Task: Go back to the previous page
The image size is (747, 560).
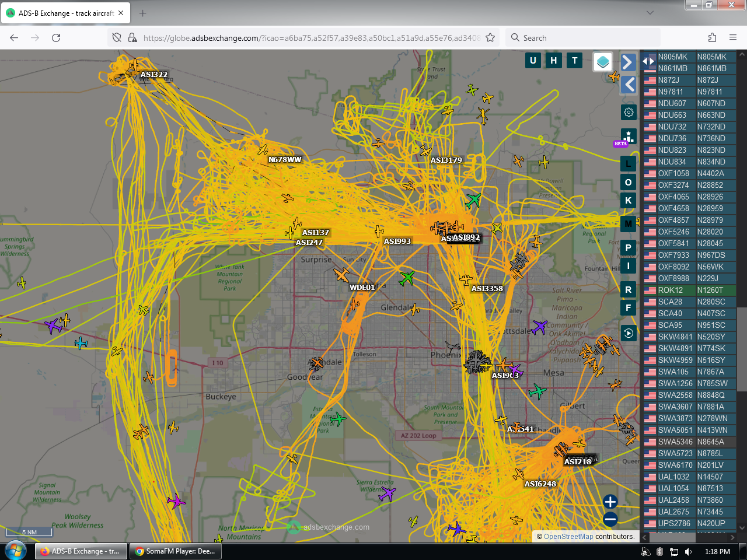Action: pyautogui.click(x=14, y=38)
